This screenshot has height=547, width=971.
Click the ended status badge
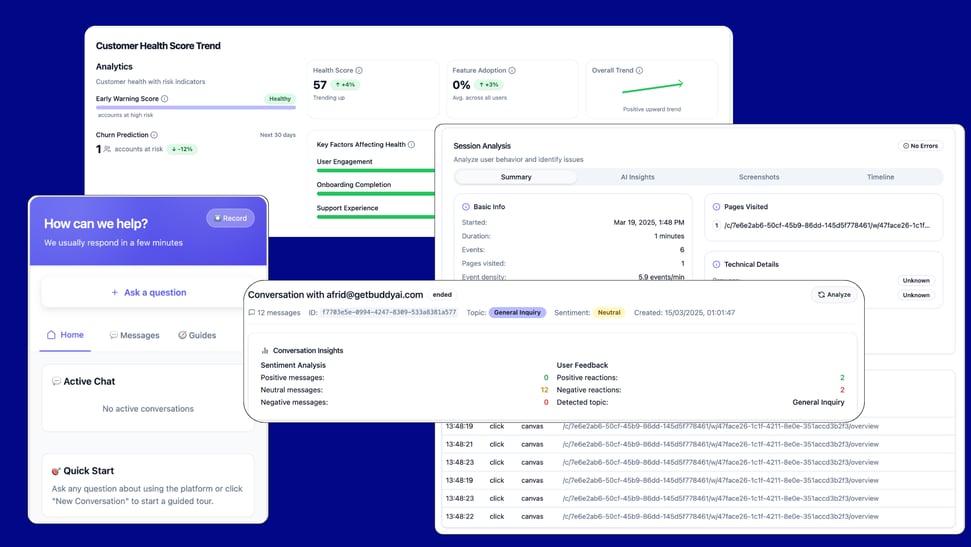pyautogui.click(x=442, y=295)
